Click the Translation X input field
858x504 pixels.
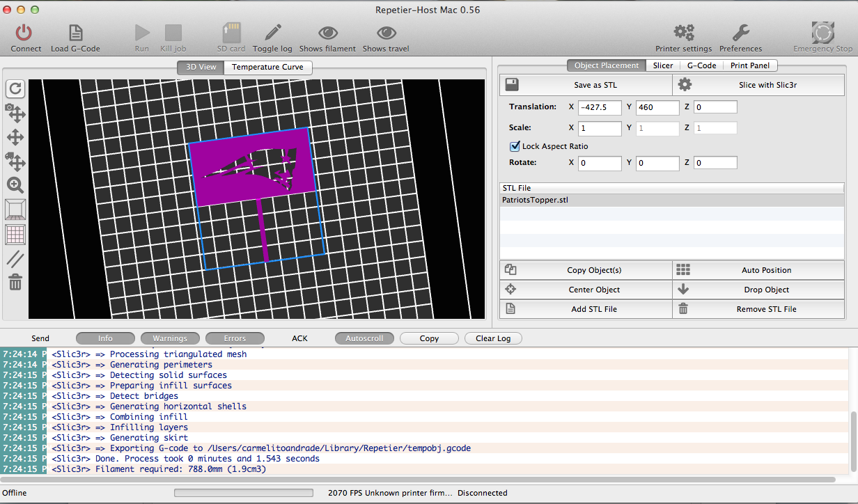pos(600,107)
